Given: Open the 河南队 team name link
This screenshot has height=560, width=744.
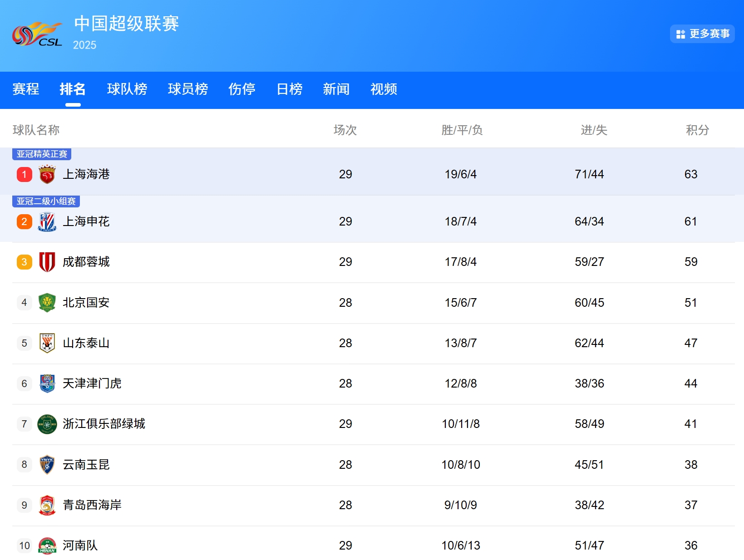Looking at the screenshot, I should [x=80, y=545].
